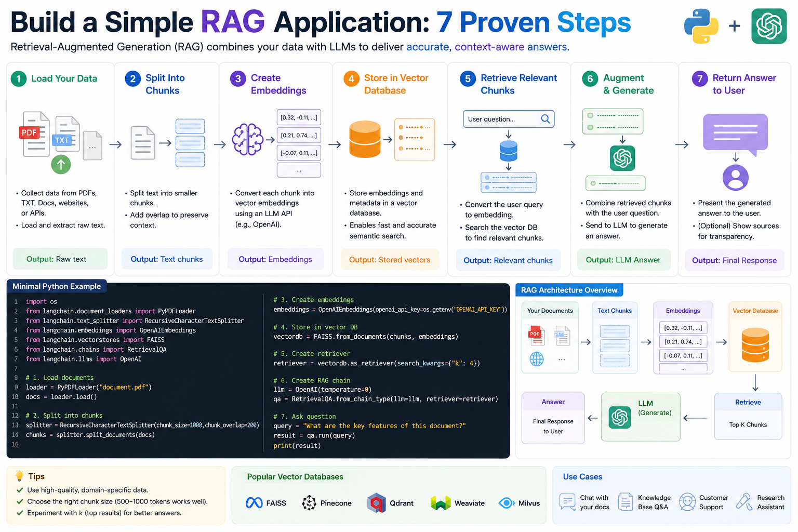Screen dimensions: 798x532
Task: Click the "accurate, context-aware answers." subtitle text
Action: [x=488, y=47]
